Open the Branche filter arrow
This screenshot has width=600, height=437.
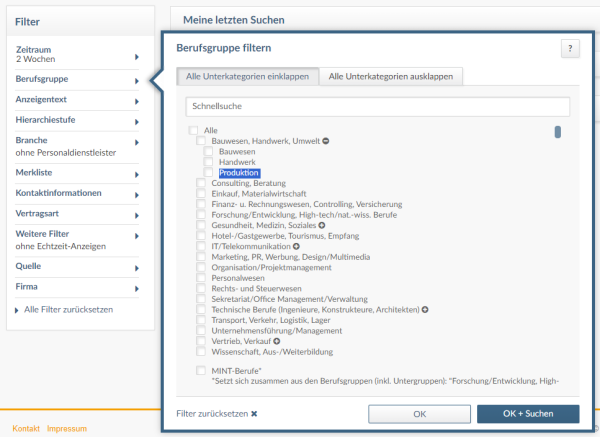pyautogui.click(x=137, y=142)
